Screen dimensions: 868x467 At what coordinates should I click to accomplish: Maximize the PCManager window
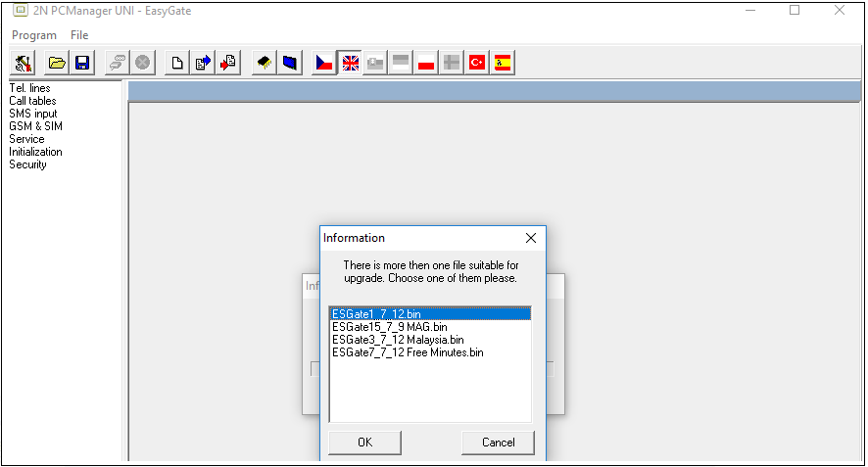click(x=795, y=10)
